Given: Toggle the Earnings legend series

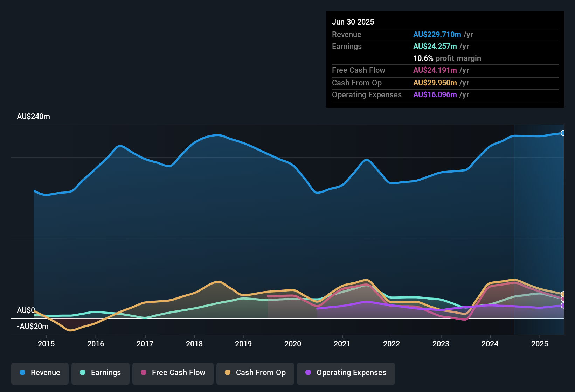Looking at the screenshot, I should tap(101, 373).
